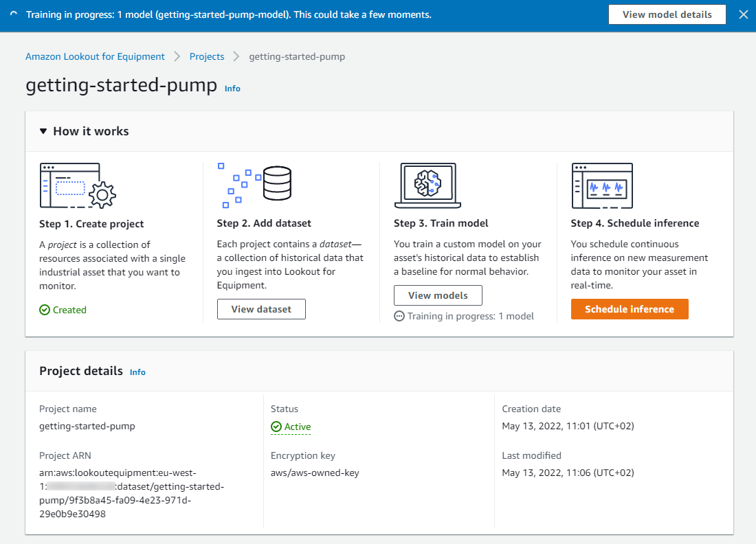Open Info link beside Project details
Screen dimensions: 756x544
pos(137,372)
